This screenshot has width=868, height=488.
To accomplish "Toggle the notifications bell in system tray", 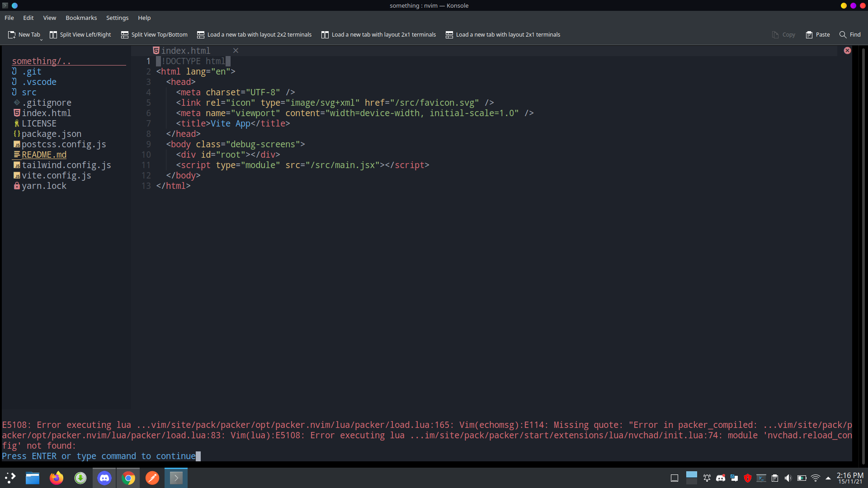I will tap(708, 478).
